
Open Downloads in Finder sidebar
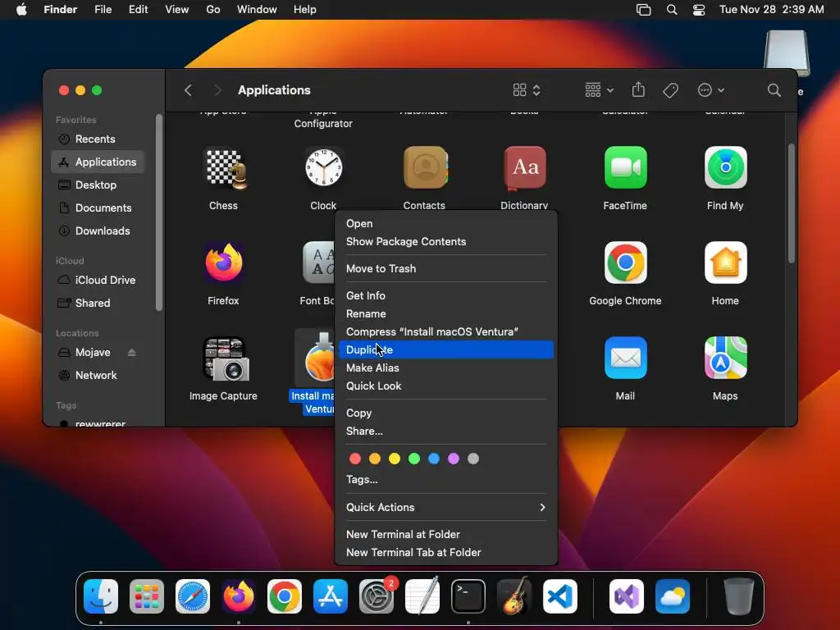98,231
